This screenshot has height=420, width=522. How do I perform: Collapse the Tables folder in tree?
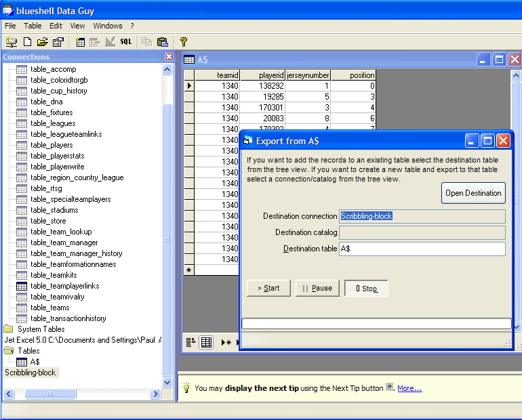click(x=9, y=351)
